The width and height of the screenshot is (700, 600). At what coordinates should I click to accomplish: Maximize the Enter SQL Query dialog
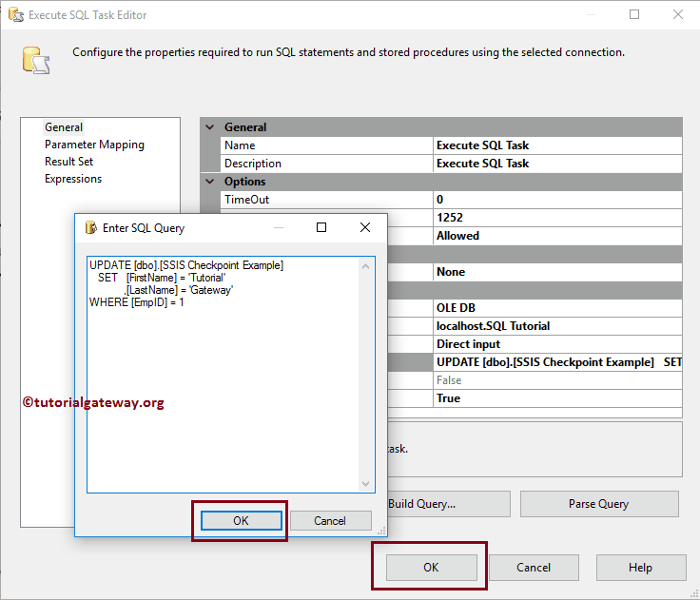pos(321,227)
